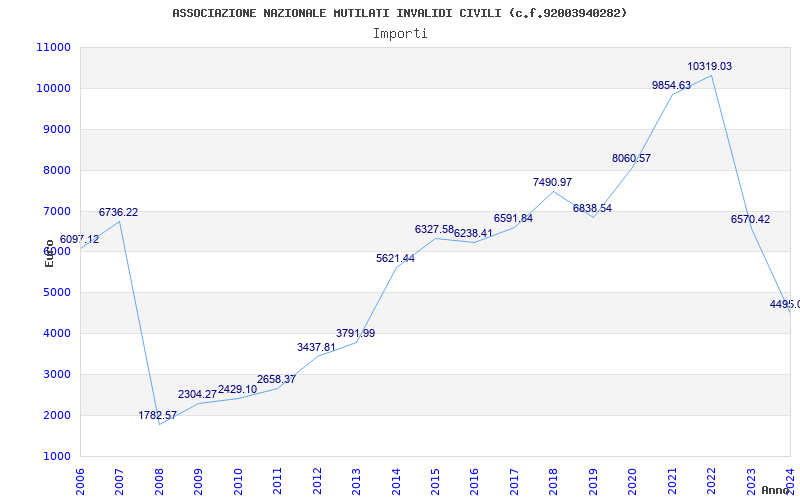Select the 2008 year axis label
Viewport: 800px width, 500px height.
159,482
